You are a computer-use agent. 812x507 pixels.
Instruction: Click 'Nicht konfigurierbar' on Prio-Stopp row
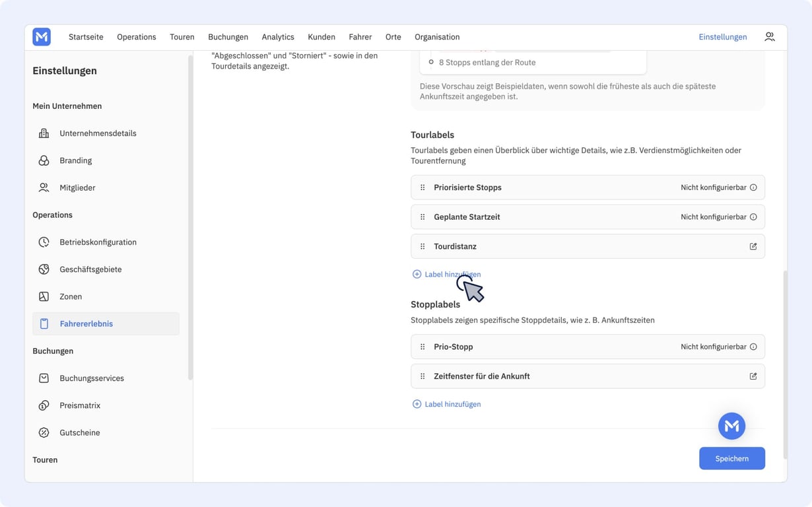pos(714,347)
